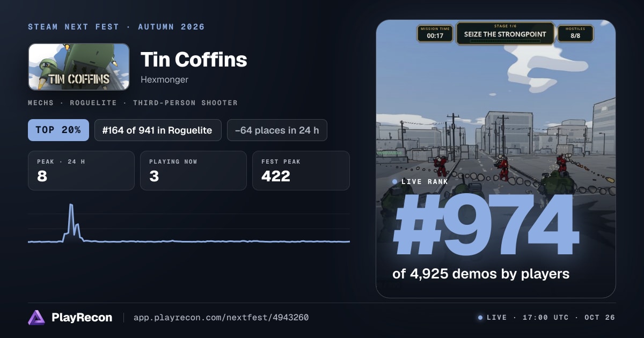
Task: Click the Hostiles 8/8 HUD counter
Action: pos(575,33)
